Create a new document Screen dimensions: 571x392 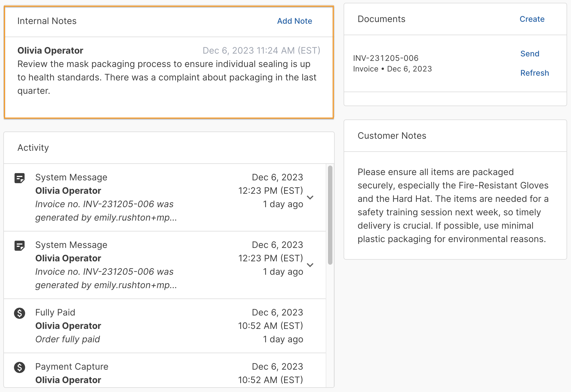(x=532, y=19)
